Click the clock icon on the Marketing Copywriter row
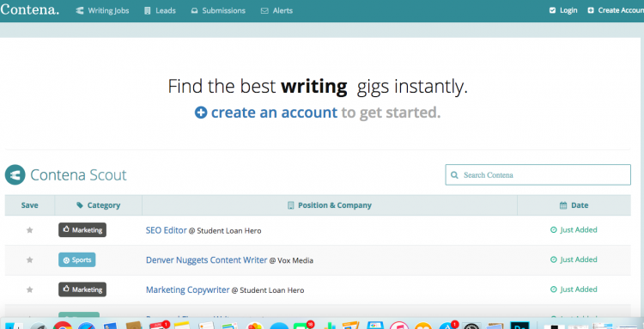This screenshot has width=644, height=329. pos(554,289)
